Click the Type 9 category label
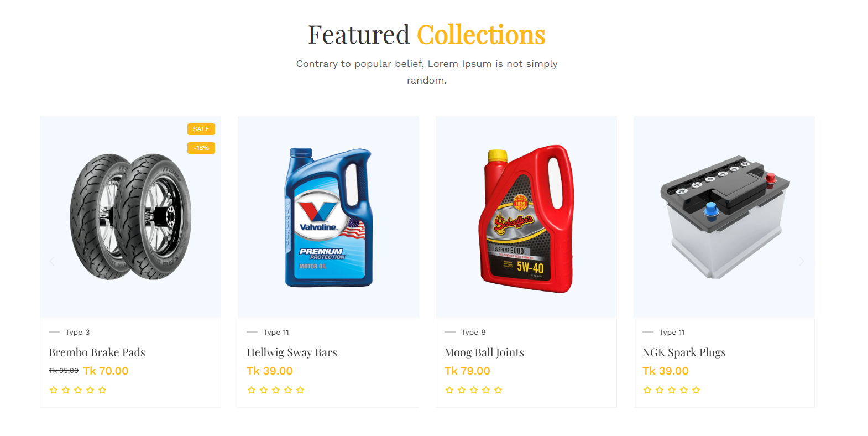This screenshot has width=868, height=436. [x=473, y=332]
